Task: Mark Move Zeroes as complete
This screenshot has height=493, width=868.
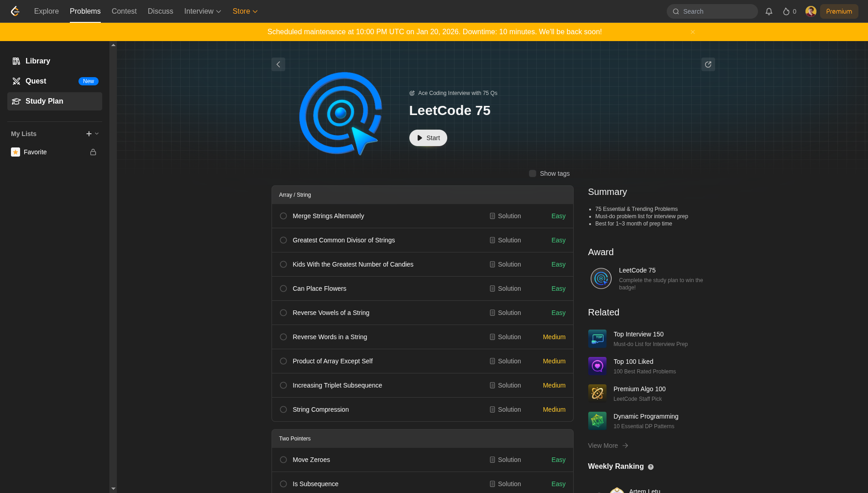Action: [283, 460]
